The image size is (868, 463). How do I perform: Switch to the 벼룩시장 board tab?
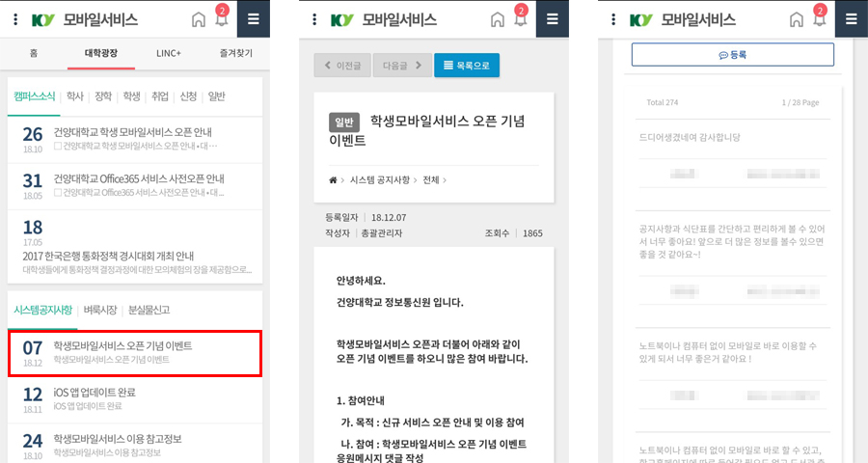coord(100,310)
